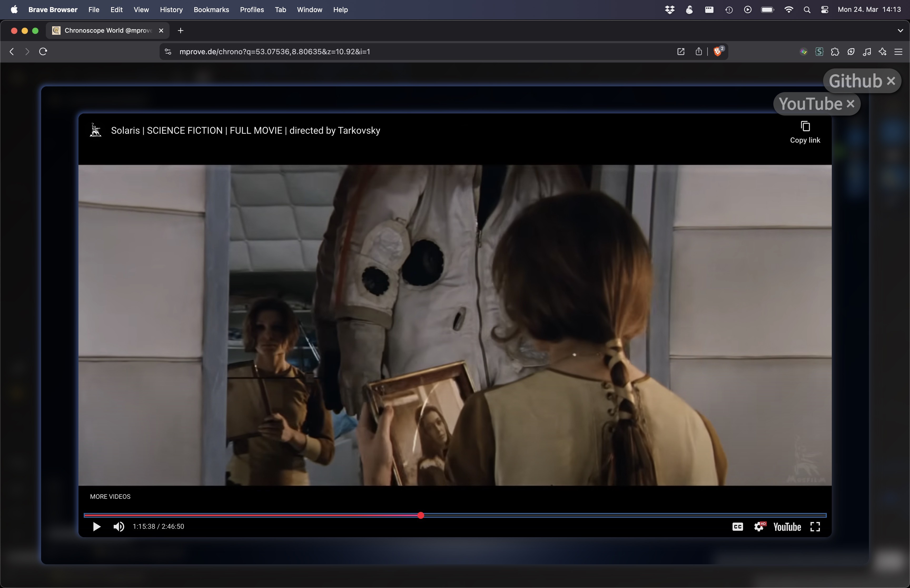
Task: Go back in browser history
Action: click(x=12, y=52)
